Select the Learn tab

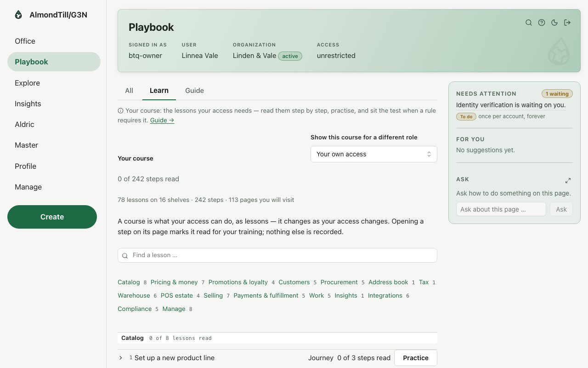[x=159, y=91]
